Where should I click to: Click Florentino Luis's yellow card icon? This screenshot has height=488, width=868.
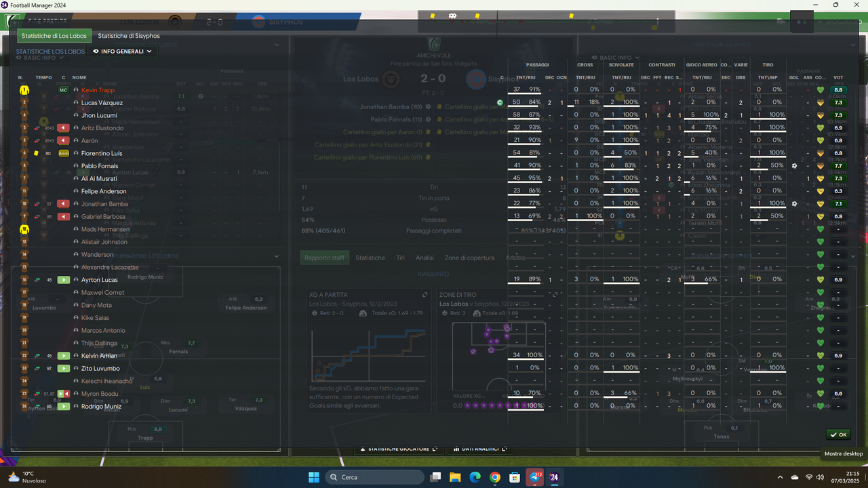[37, 153]
